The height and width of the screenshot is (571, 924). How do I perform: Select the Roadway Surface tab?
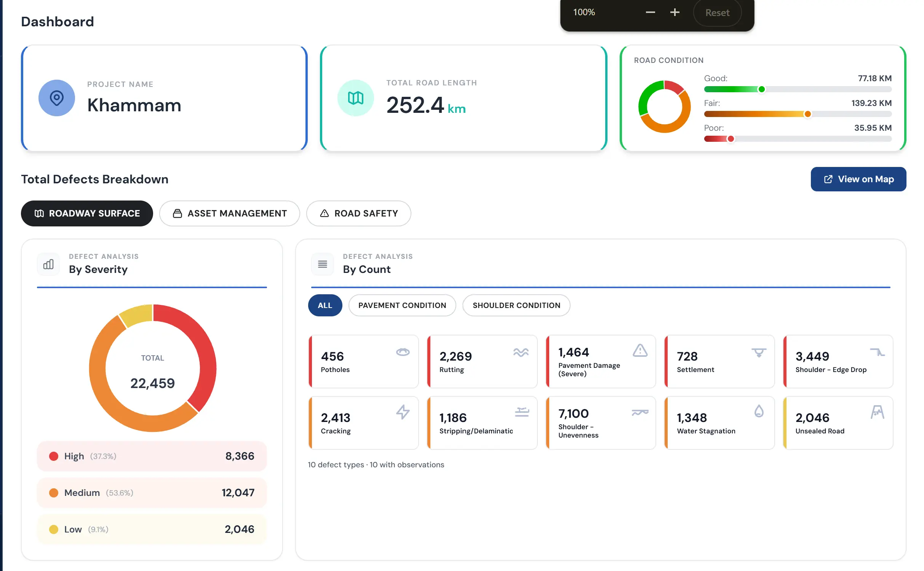pos(87,213)
